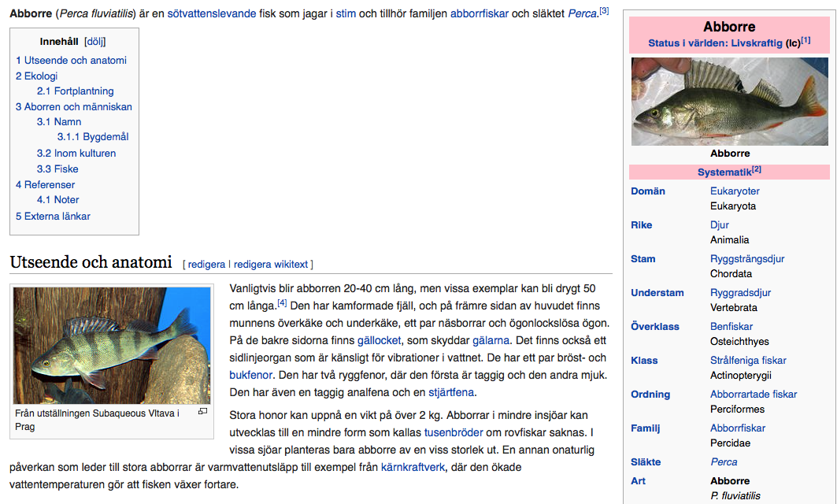This screenshot has width=837, height=504.
Task: Open the gällocket link
Action: (x=379, y=341)
